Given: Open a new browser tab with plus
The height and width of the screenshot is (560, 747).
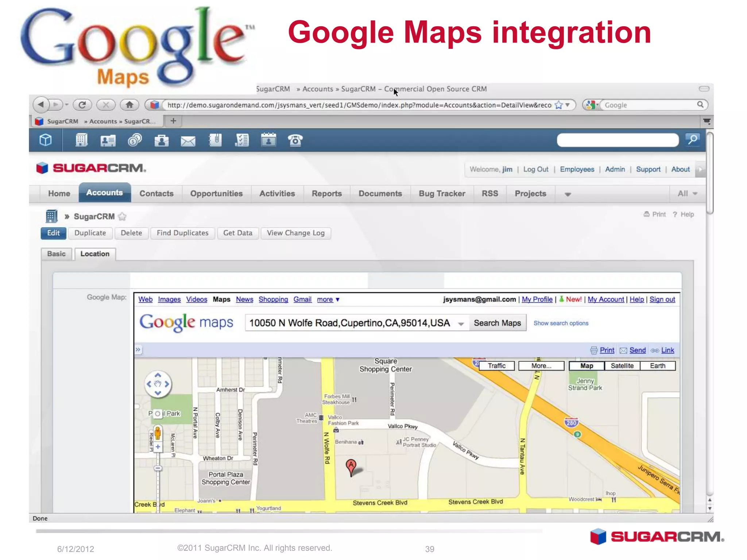Looking at the screenshot, I should [x=173, y=121].
